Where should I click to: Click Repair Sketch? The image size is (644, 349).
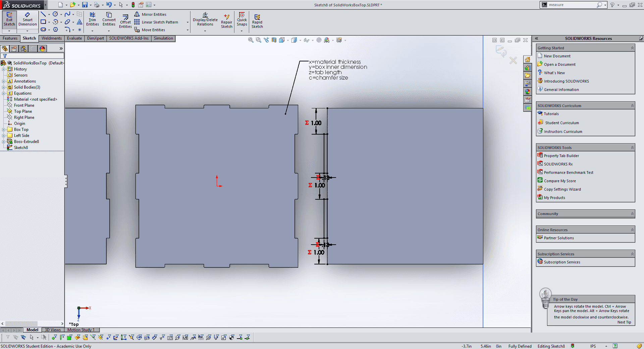coord(227,21)
